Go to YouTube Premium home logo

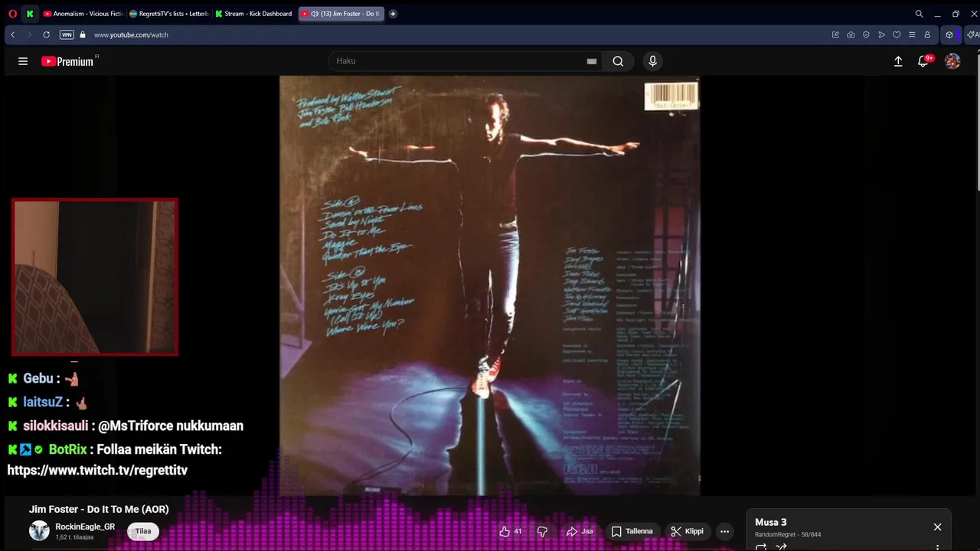[x=67, y=61]
